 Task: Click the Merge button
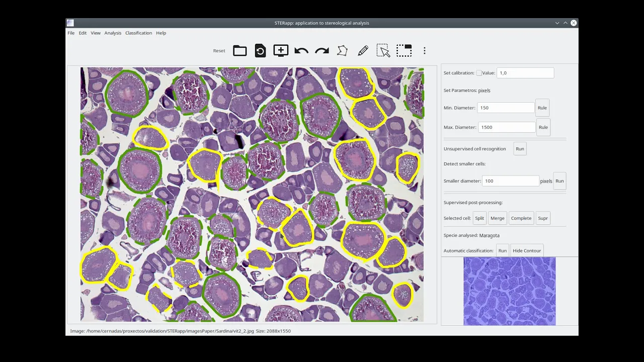click(497, 218)
